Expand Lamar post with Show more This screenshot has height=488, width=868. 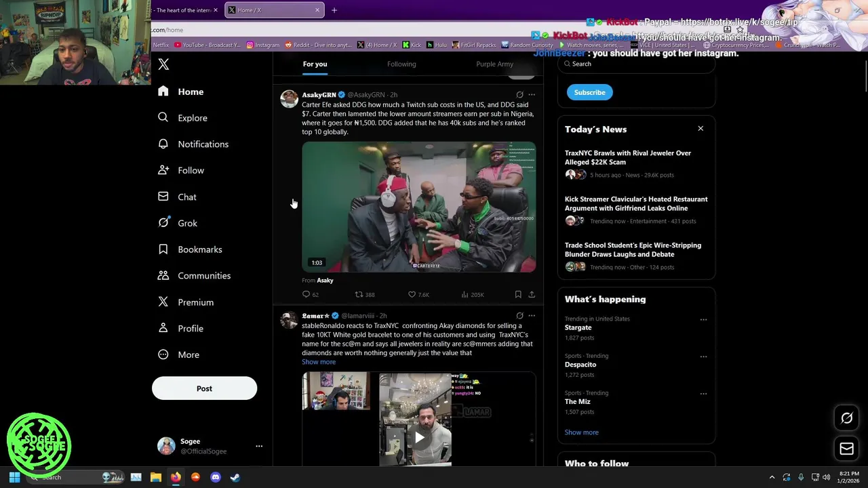pos(319,362)
